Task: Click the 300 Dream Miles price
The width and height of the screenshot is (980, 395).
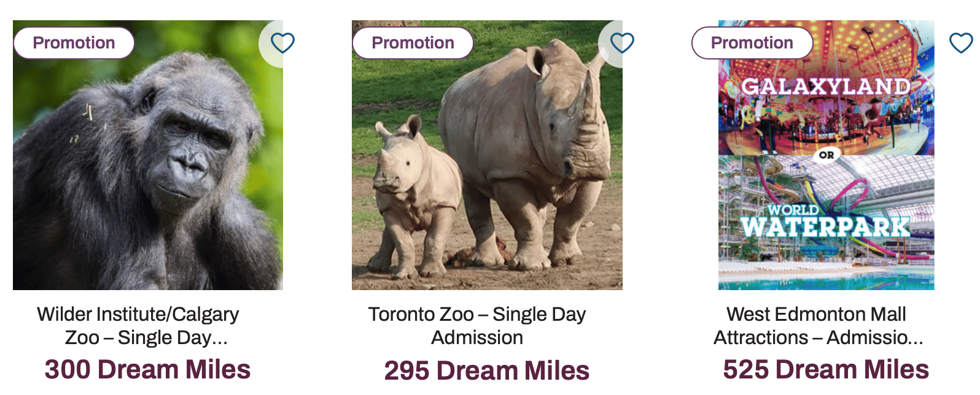Action: (147, 369)
